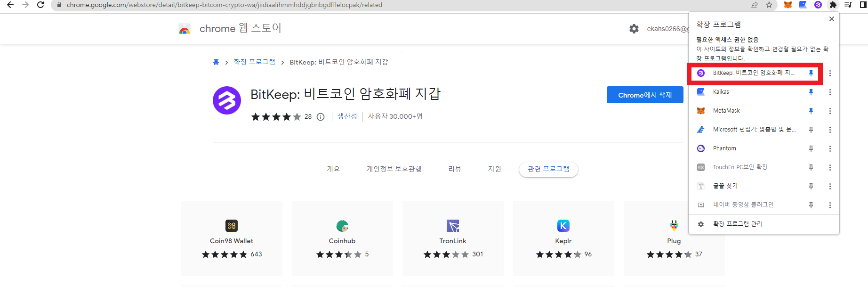Switch to the 리뷰 tab

(x=455, y=169)
